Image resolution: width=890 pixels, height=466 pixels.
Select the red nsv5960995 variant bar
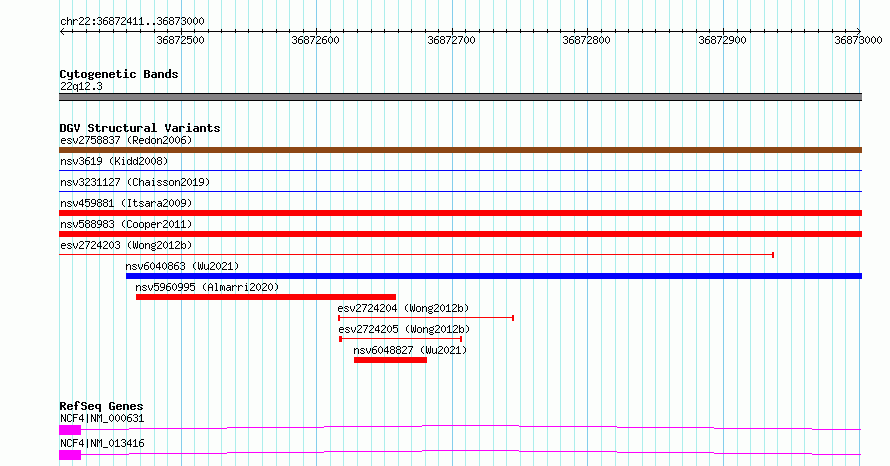(x=266, y=297)
